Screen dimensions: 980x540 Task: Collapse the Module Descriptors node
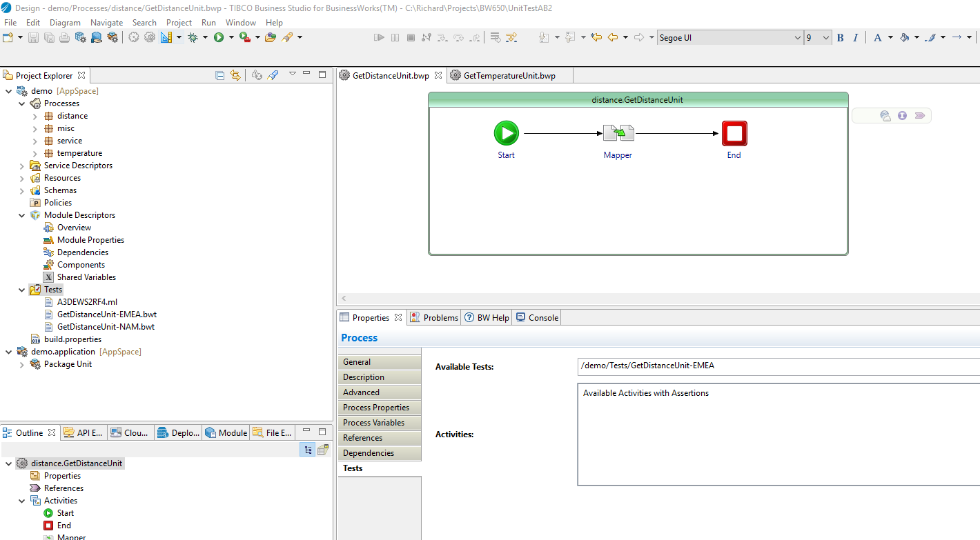point(22,215)
